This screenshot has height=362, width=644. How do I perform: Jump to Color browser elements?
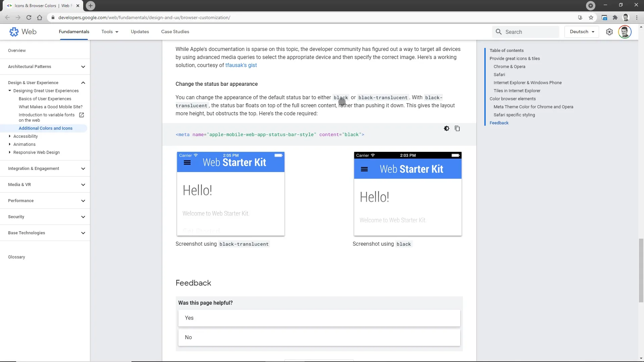point(513,99)
